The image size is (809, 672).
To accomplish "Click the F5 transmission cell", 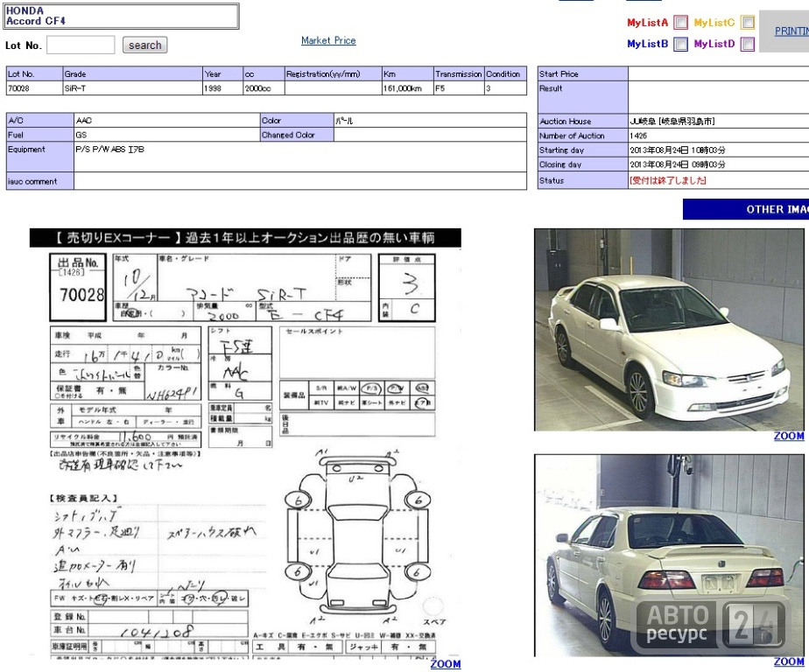I will [459, 88].
